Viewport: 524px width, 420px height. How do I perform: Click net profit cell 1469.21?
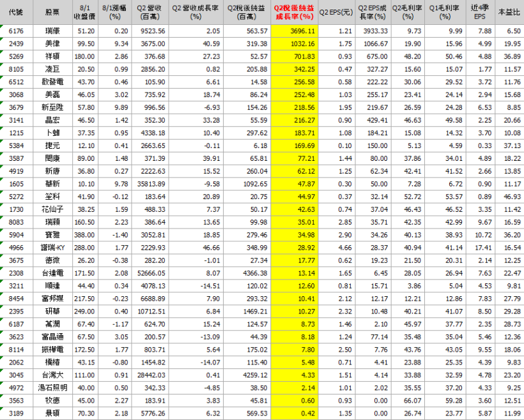[247, 311]
